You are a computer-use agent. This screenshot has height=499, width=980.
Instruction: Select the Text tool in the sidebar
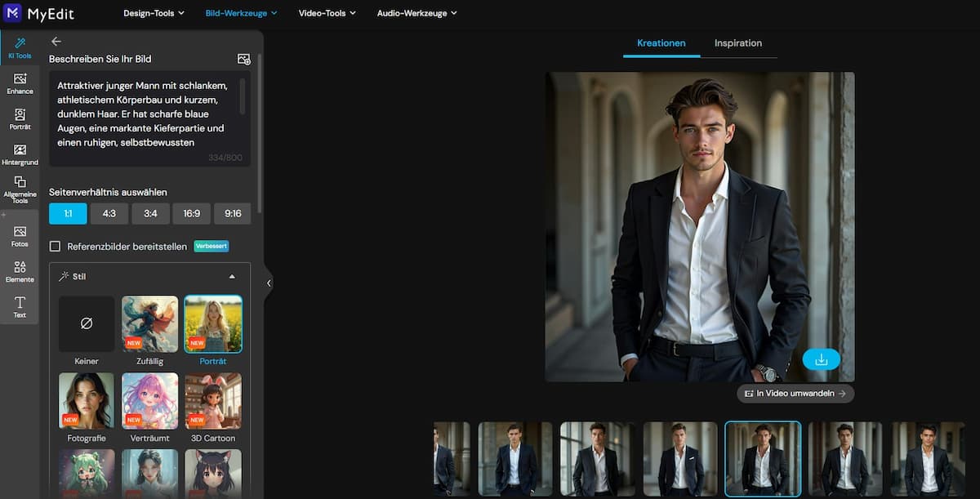[20, 307]
